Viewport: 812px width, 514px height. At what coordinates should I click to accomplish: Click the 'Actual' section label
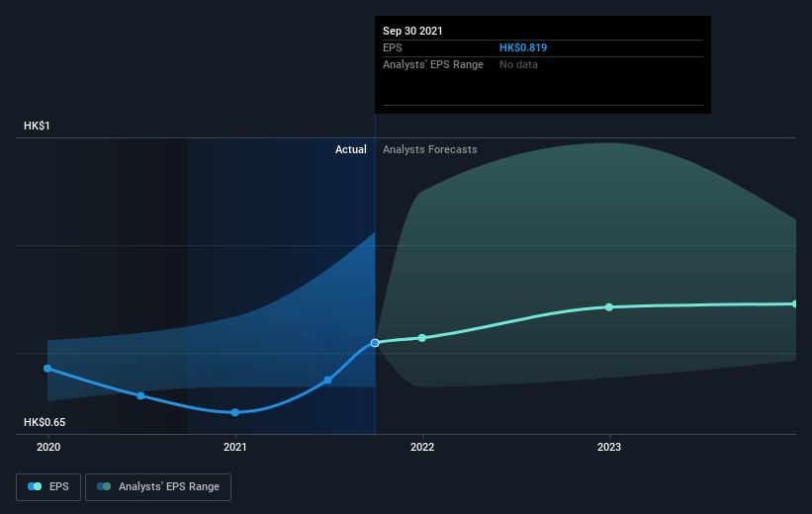click(350, 149)
